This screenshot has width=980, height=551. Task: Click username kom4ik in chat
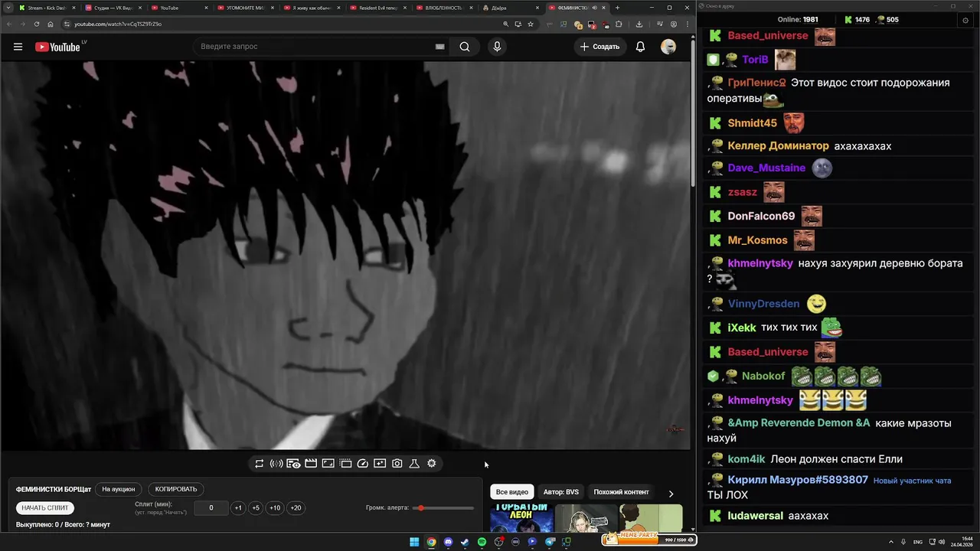(x=746, y=459)
